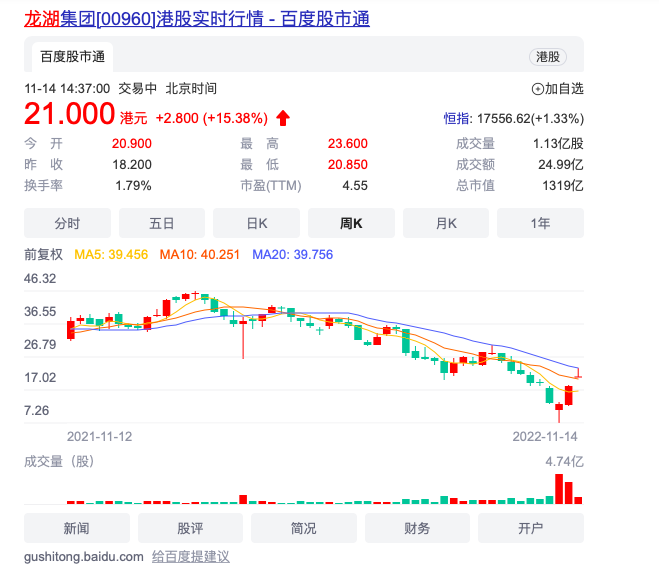Click the 46.32 price axis label

pos(40,278)
